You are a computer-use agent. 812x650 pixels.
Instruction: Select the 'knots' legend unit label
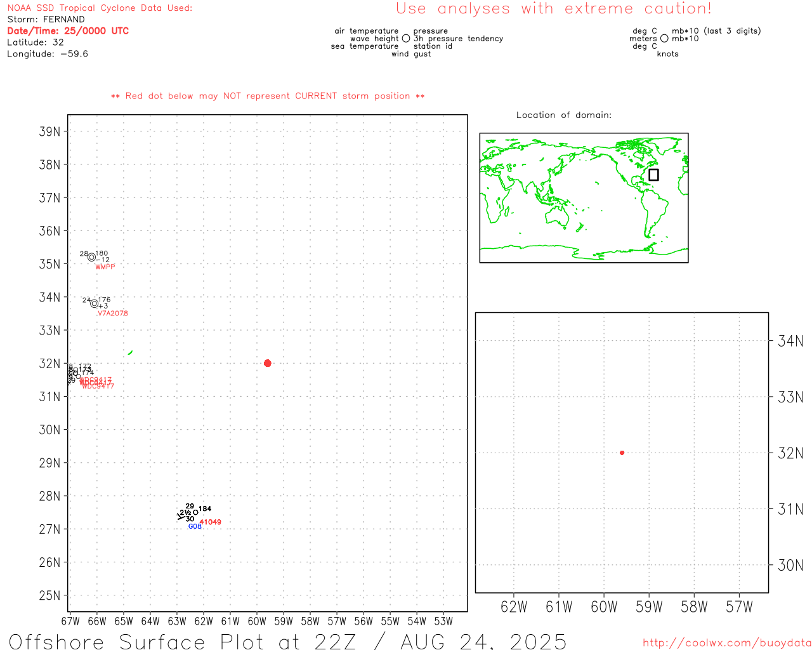coord(668,54)
